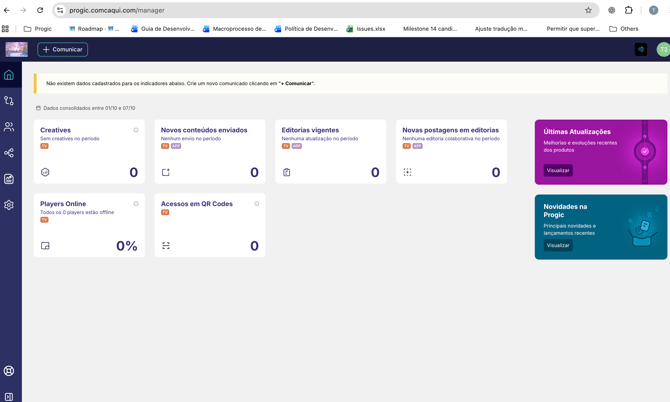670x402 pixels.
Task: Open the share network sidebar icon
Action: tap(9, 153)
